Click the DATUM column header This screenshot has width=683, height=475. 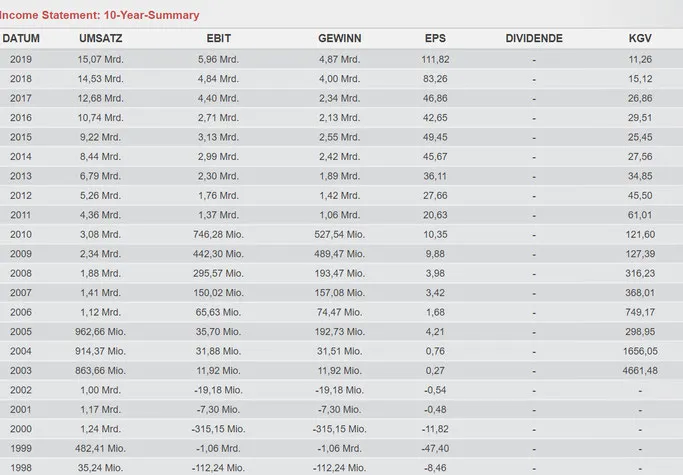click(x=21, y=38)
